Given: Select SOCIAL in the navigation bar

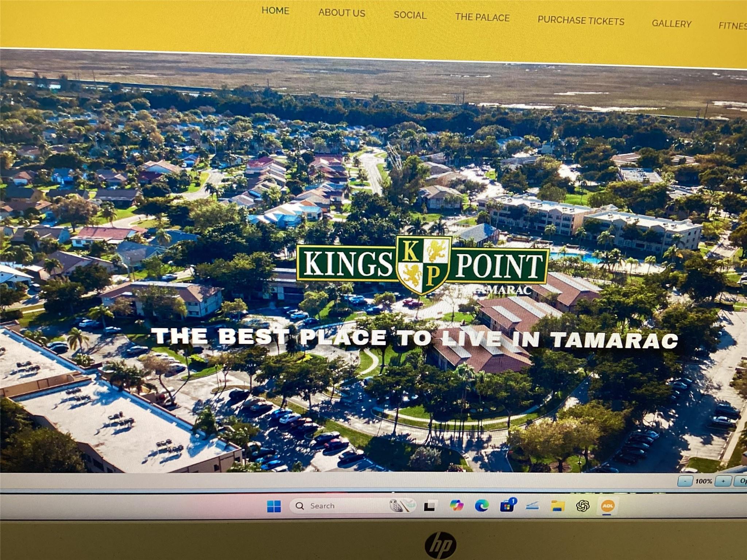Looking at the screenshot, I should tap(410, 15).
